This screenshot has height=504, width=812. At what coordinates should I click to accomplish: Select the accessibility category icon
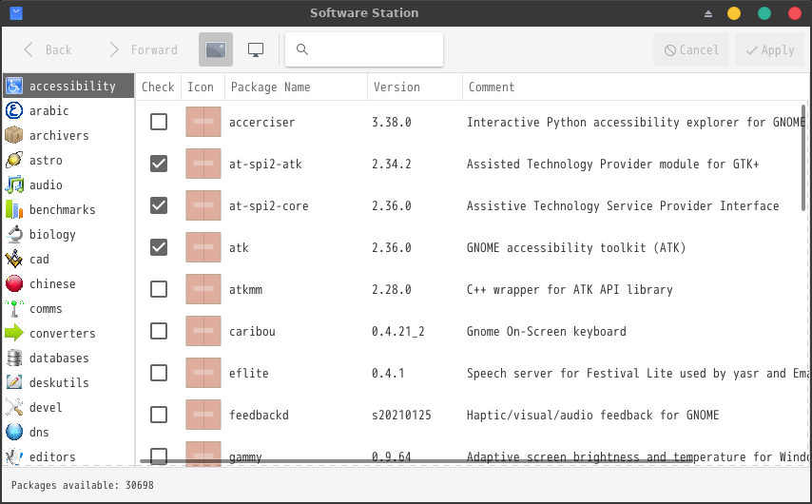point(14,86)
